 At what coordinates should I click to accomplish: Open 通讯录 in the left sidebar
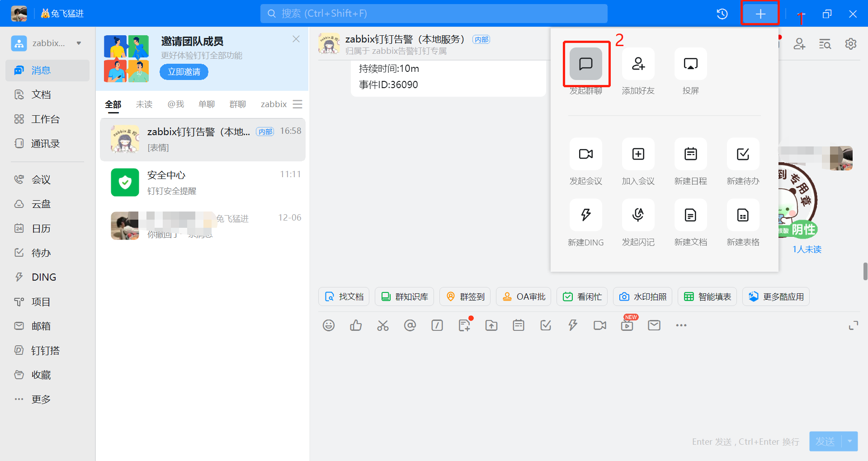click(x=47, y=144)
